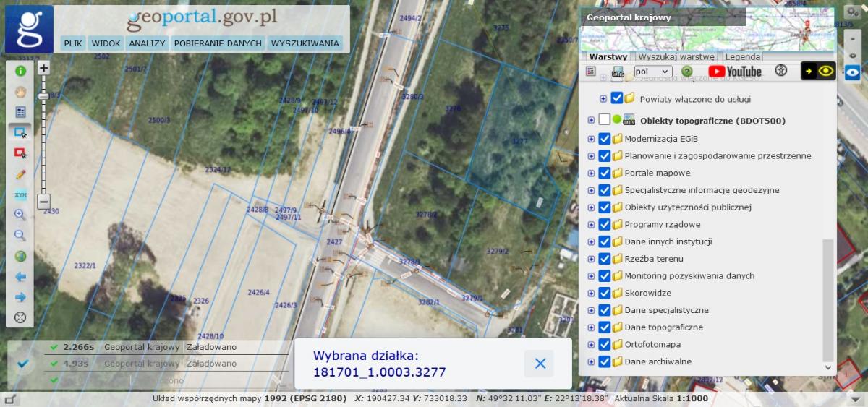Select the zoom-in magnifier tool
Image resolution: width=868 pixels, height=407 pixels.
tap(20, 215)
